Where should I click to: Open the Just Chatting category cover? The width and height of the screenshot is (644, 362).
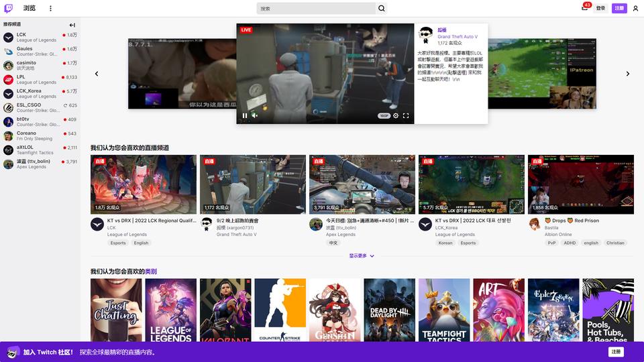(x=116, y=310)
